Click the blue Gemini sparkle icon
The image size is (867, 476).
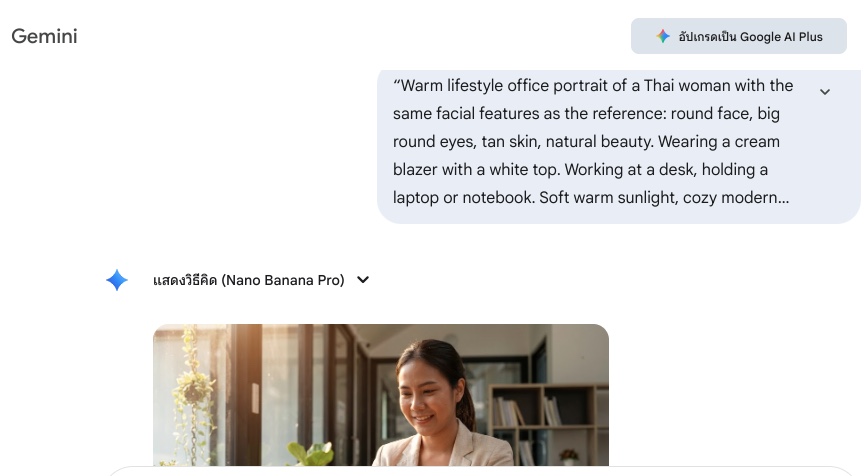click(117, 280)
